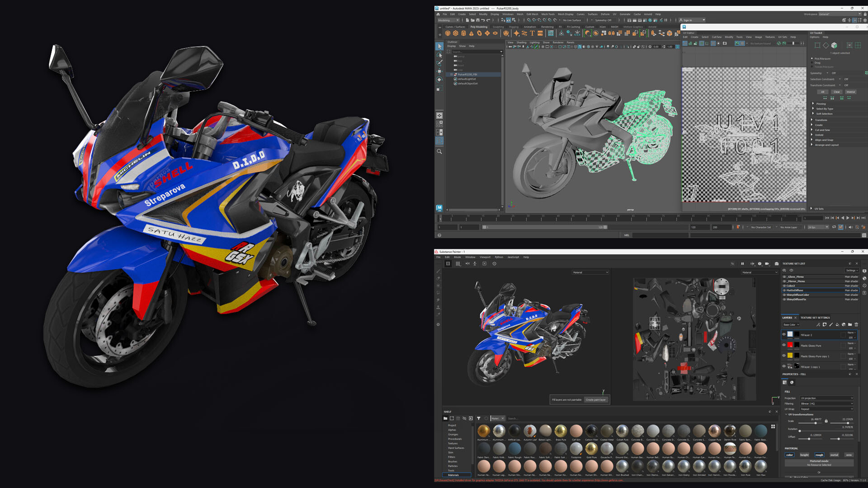Open the Base Color channel dropdown in Layers
The height and width of the screenshot is (488, 868).
coord(791,324)
